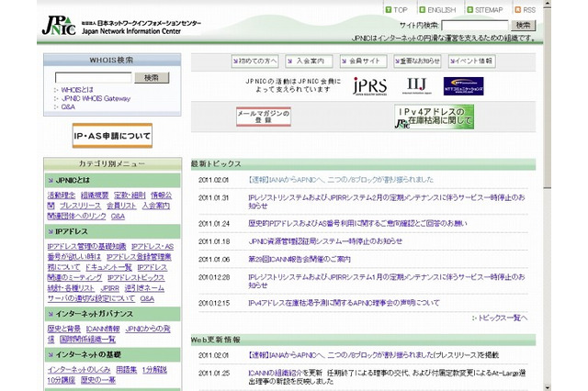This screenshot has width=588, height=391.
Task: Open the イベント情報 tab
Action: [471, 61]
